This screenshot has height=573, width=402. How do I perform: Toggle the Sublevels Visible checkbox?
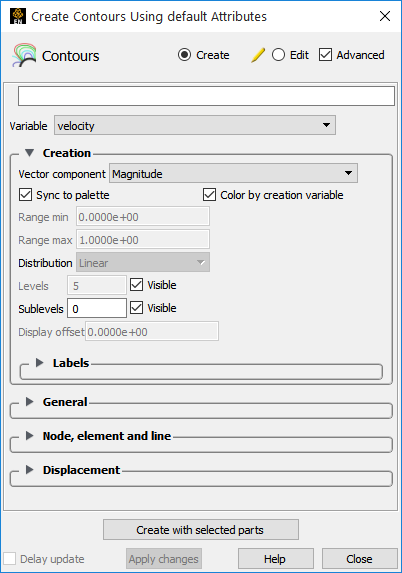[136, 308]
